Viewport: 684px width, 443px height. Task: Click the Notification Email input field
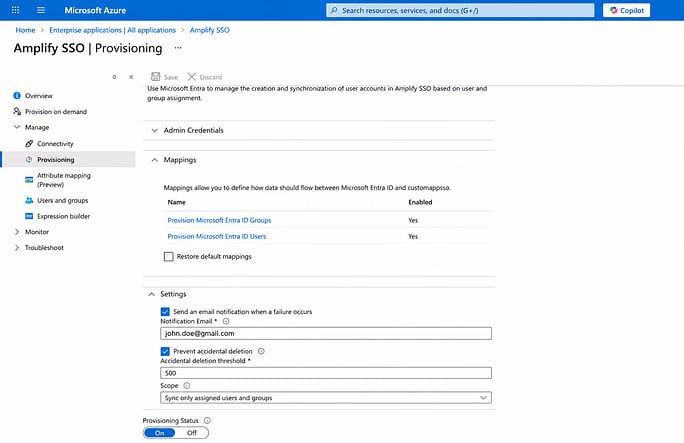pyautogui.click(x=326, y=334)
